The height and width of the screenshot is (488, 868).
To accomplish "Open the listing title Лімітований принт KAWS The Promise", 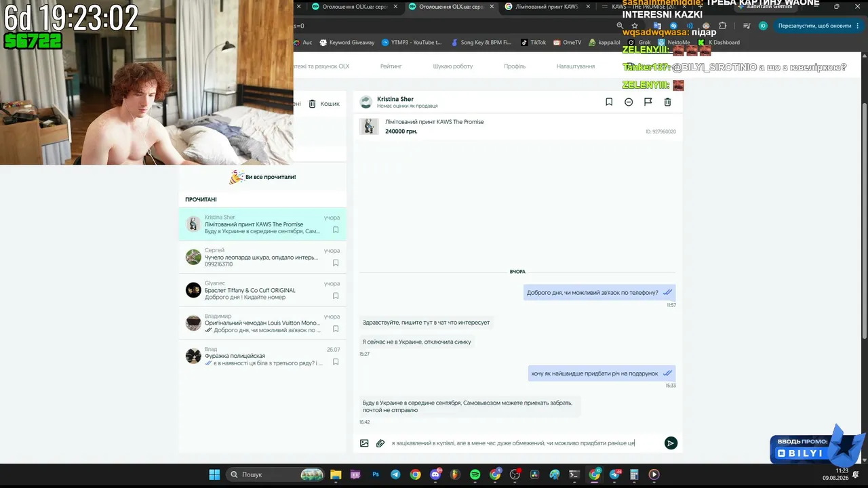I will click(435, 122).
